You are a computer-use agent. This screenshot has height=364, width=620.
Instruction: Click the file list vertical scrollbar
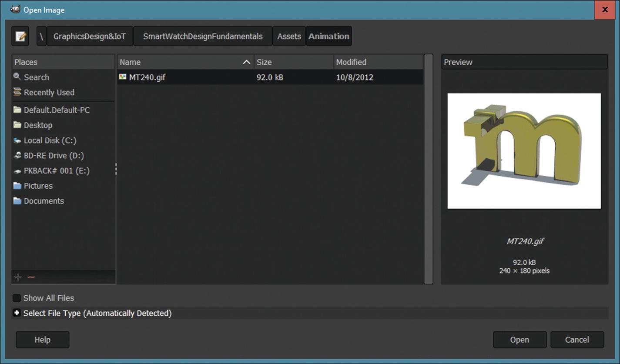(x=429, y=169)
